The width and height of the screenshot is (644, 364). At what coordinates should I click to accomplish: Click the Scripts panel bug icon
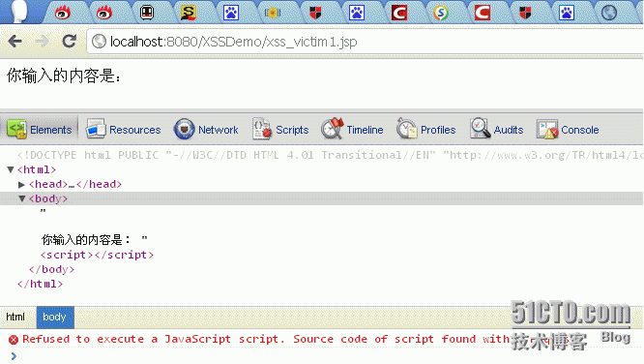[x=262, y=130]
